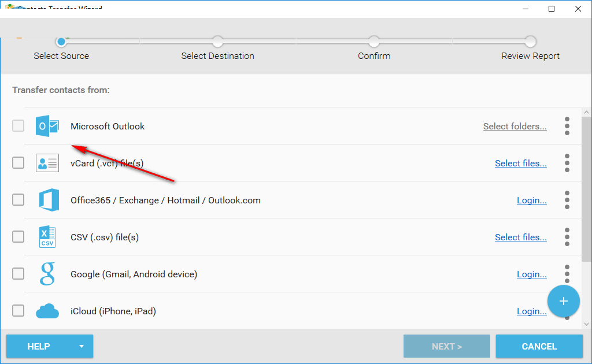Click the Office365 / Exchange / Hotmail / Outlook.com label
Image resolution: width=592 pixels, height=364 pixels.
pos(165,200)
